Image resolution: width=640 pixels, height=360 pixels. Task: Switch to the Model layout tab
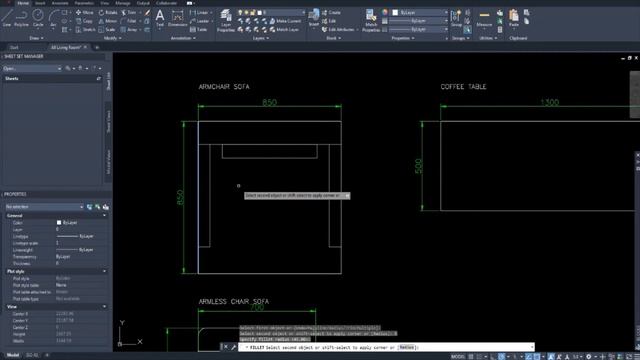[x=13, y=355]
